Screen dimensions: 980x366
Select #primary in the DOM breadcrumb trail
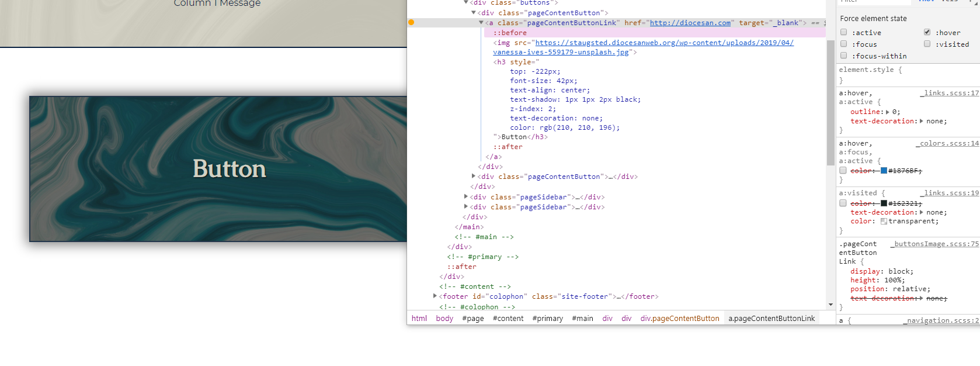(547, 319)
